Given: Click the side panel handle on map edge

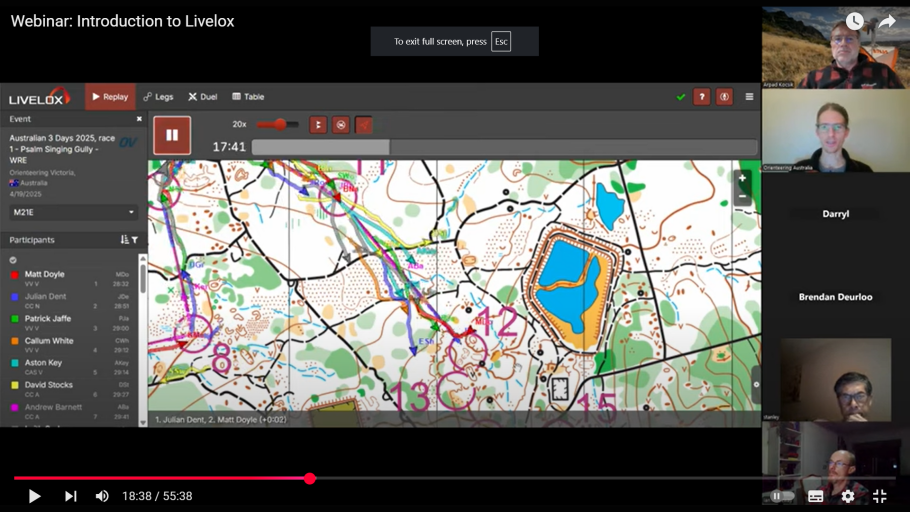Looking at the screenshot, I should coord(756,384).
